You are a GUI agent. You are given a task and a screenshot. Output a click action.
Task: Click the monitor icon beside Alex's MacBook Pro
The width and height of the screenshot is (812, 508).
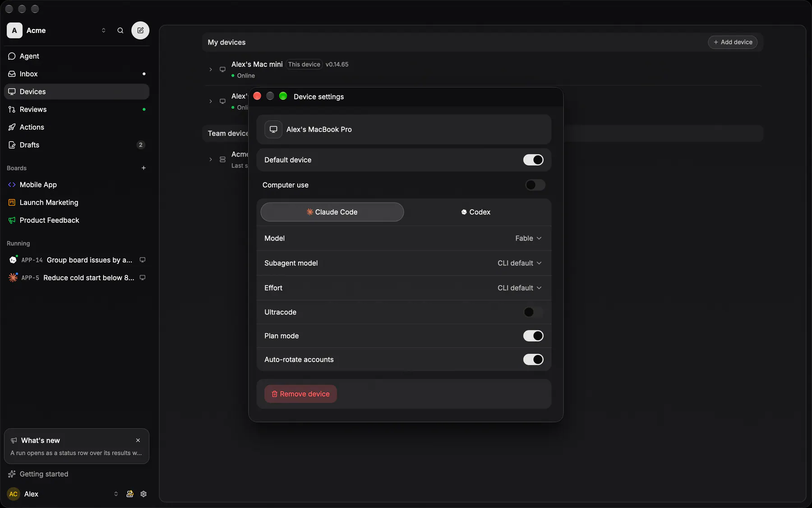click(x=273, y=129)
